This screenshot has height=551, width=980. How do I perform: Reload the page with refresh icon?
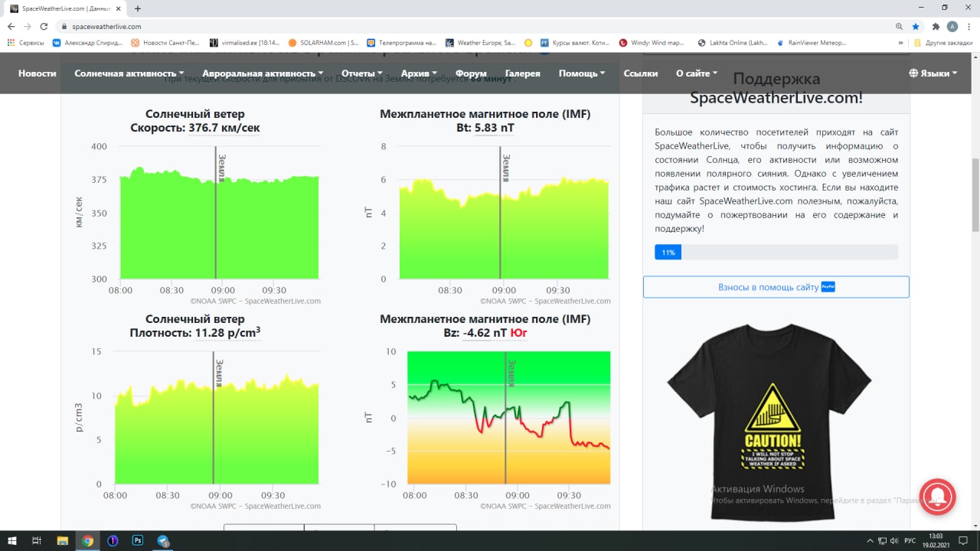pyautogui.click(x=44, y=26)
